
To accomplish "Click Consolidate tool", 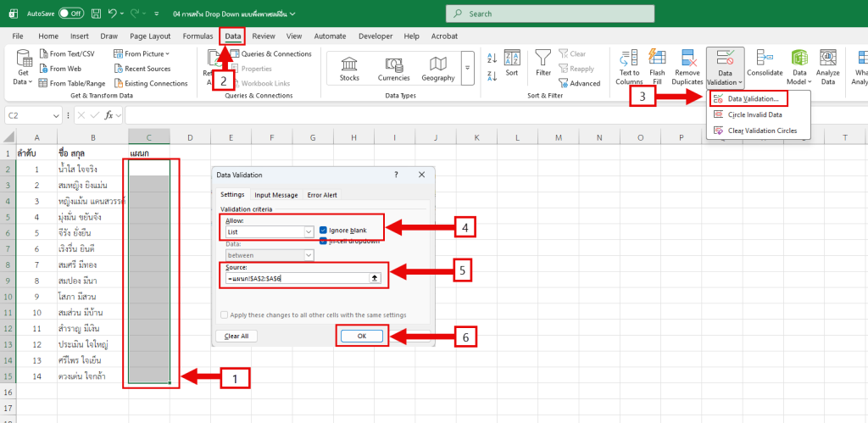I will tap(765, 63).
